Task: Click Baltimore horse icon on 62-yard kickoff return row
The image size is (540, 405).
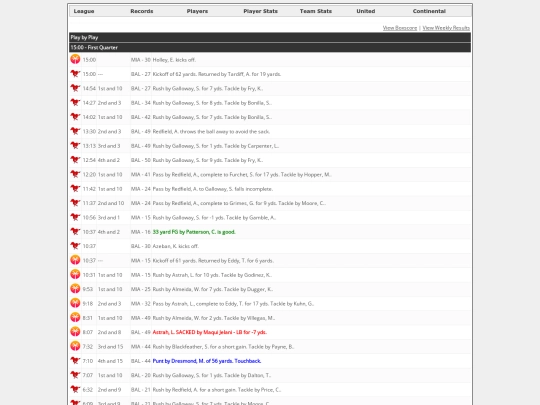Action: point(75,74)
